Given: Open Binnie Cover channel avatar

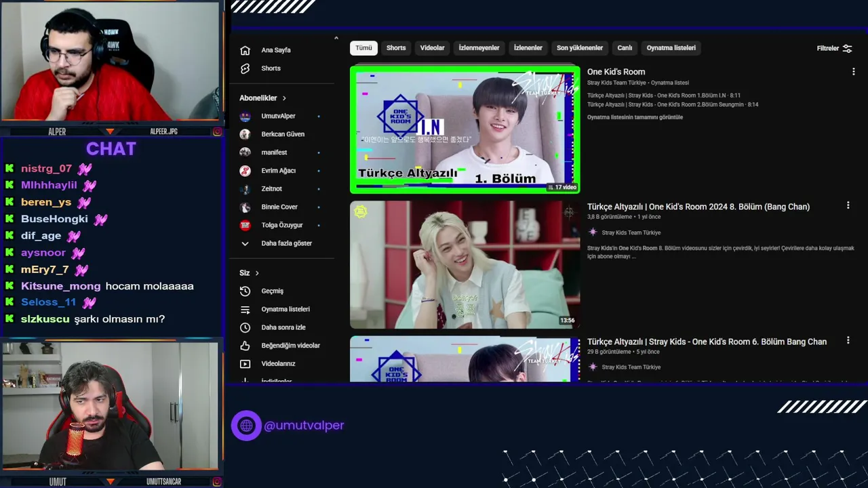Looking at the screenshot, I should click(245, 207).
